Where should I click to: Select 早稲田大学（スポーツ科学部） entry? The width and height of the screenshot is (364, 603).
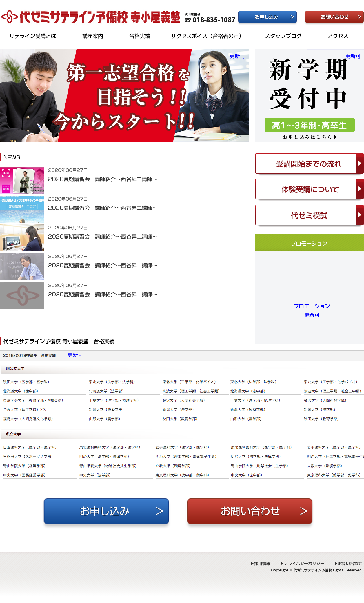[28, 457]
